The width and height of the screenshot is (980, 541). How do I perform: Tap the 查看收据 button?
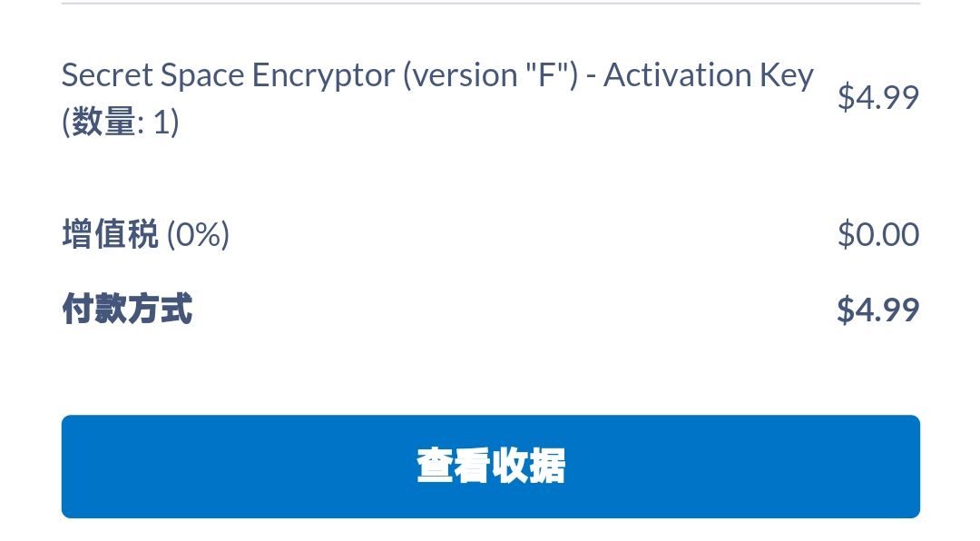490,467
